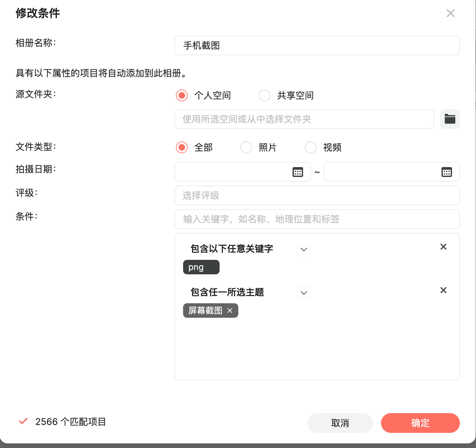
Task: Choose 视频 file type
Action: [x=311, y=147]
